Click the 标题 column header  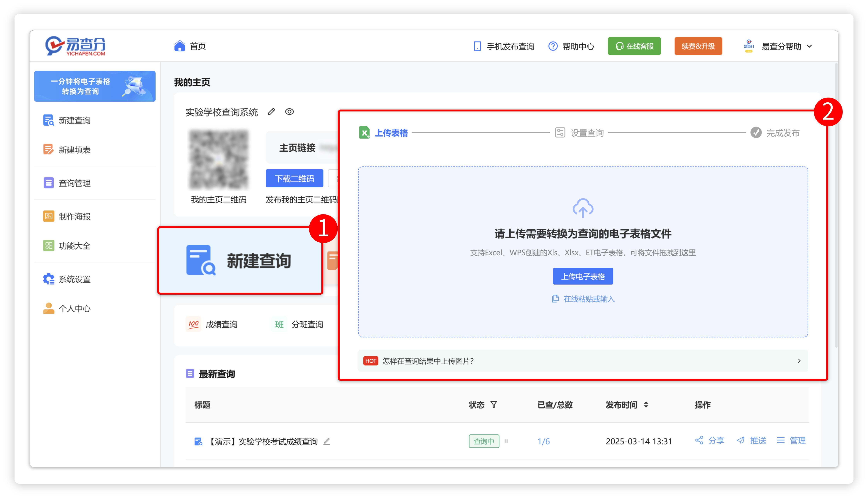click(x=202, y=405)
